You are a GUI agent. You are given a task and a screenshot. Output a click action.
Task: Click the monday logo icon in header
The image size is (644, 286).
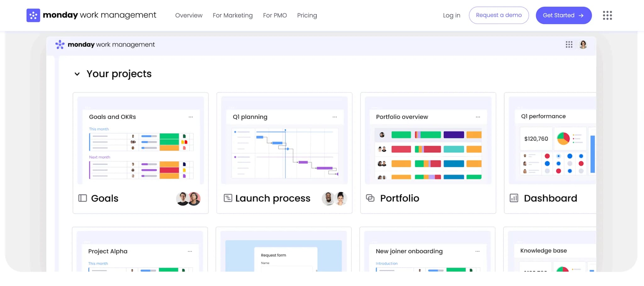(x=33, y=15)
